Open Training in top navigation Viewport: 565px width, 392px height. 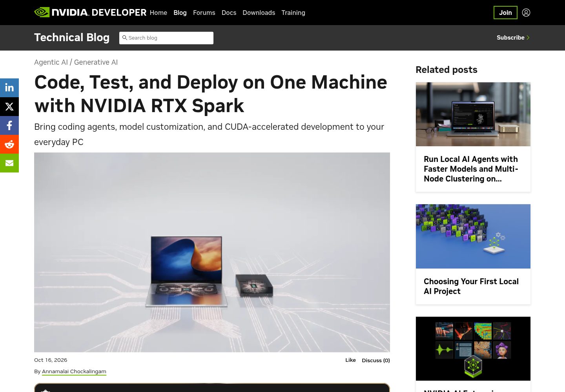click(293, 13)
